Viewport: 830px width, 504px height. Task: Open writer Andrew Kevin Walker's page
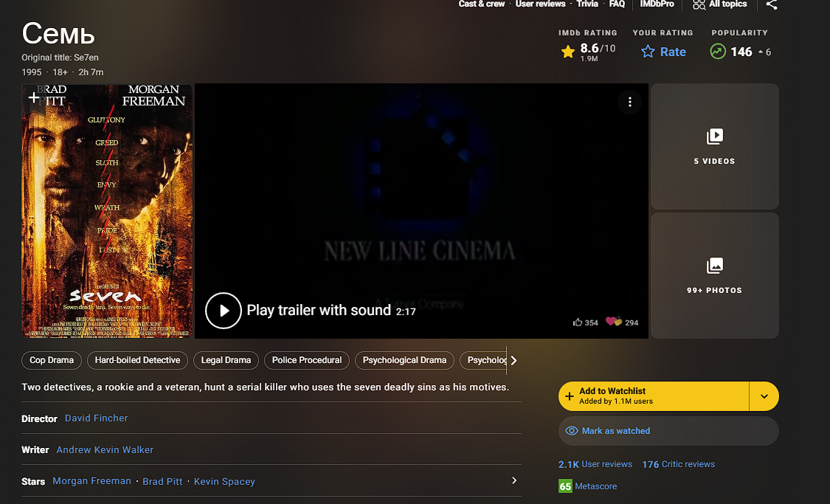coord(105,450)
